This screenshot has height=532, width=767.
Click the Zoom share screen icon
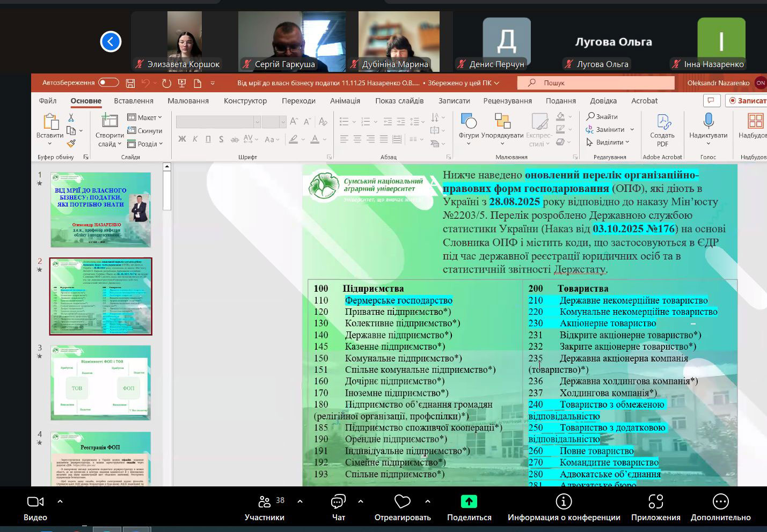(469, 501)
